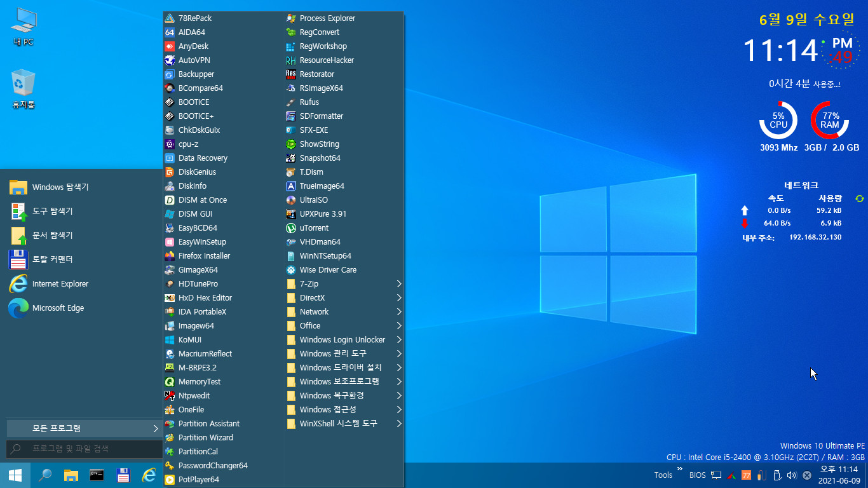Launch MacriumReflect
The image size is (868, 488).
(x=222, y=354)
